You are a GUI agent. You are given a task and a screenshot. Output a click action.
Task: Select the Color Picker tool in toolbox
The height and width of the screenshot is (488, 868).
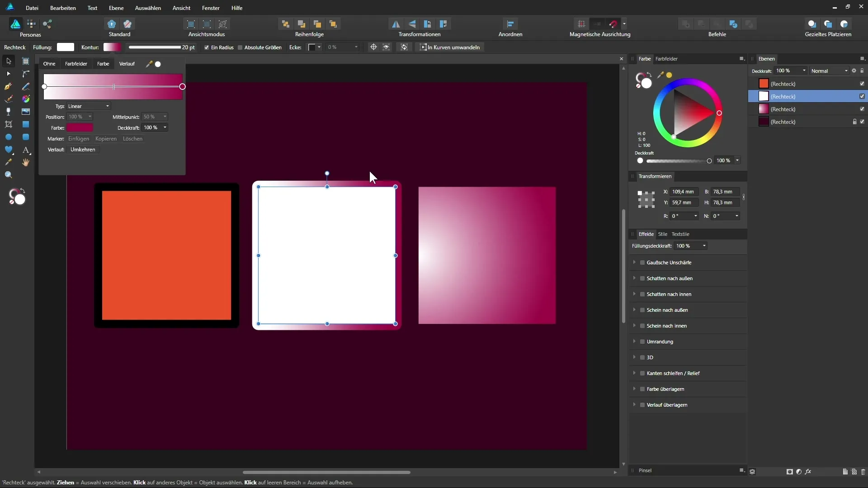pos(9,162)
